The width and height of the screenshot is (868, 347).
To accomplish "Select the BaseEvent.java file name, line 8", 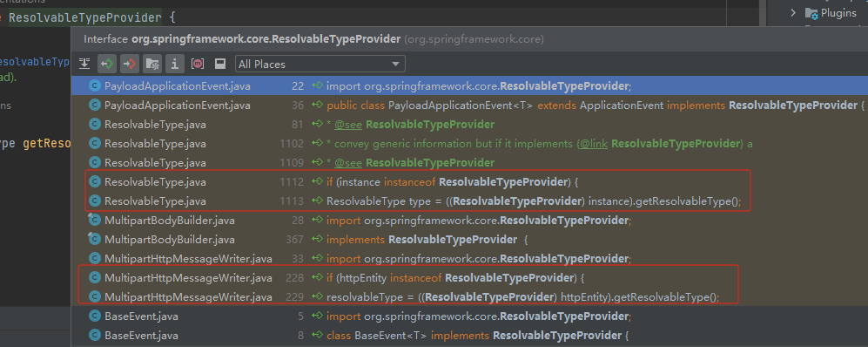I will pyautogui.click(x=141, y=336).
